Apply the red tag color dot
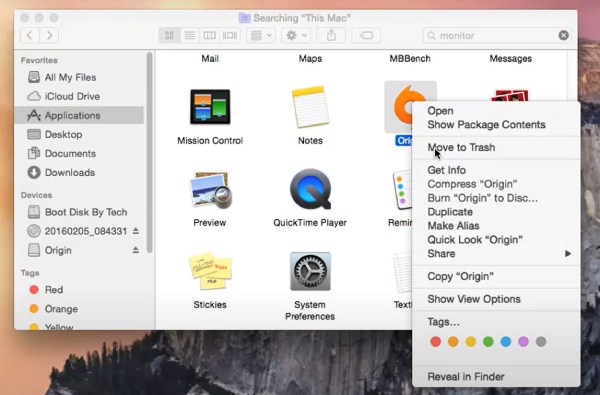This screenshot has height=395, width=600. [x=435, y=342]
